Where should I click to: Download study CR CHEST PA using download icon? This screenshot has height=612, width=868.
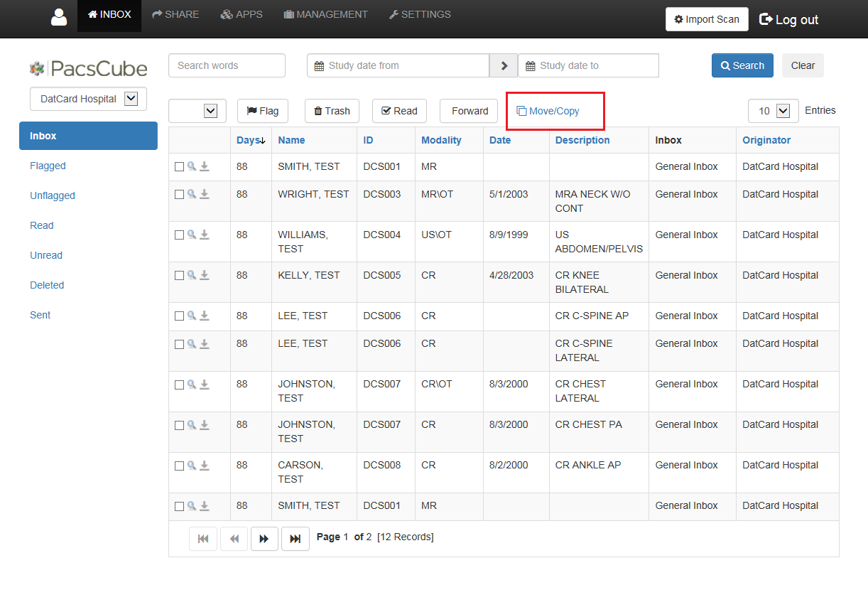tap(205, 424)
